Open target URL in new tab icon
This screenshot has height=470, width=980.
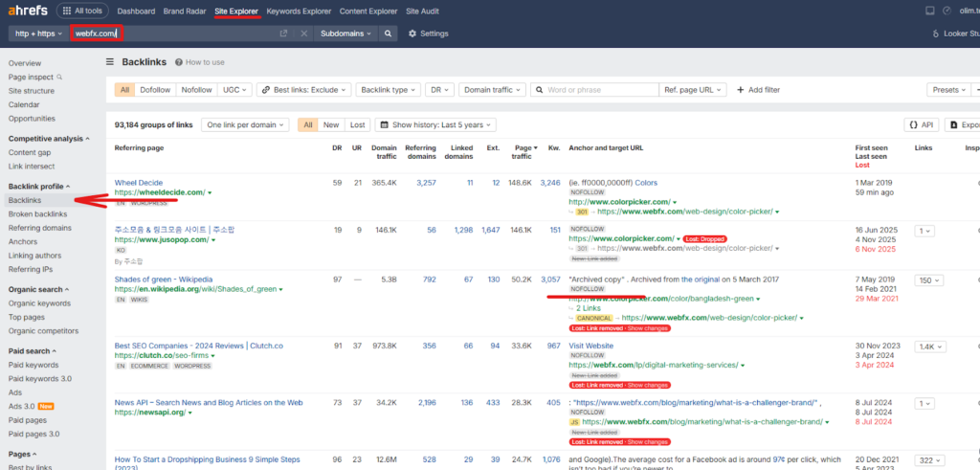coord(283,34)
